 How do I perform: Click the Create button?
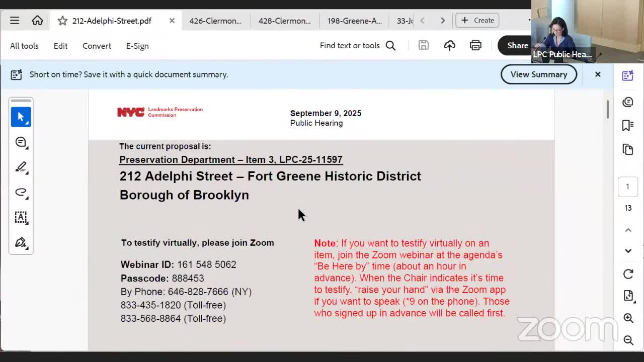(x=477, y=21)
